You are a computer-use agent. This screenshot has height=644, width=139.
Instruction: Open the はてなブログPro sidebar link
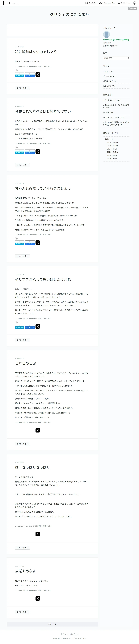(109, 86)
